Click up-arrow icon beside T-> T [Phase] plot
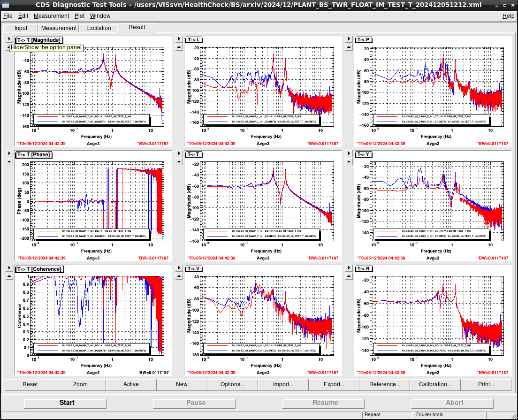Image resolution: width=518 pixels, height=420 pixels. [9, 161]
